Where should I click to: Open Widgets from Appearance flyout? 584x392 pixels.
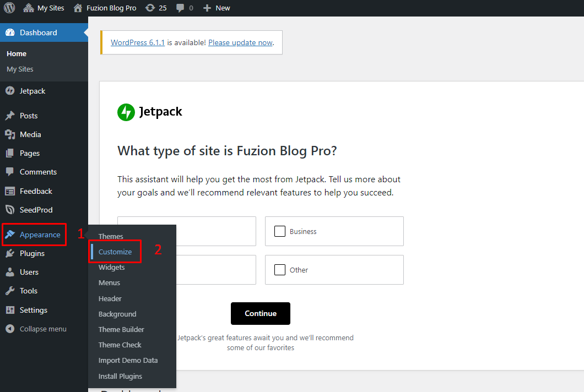pos(111,267)
